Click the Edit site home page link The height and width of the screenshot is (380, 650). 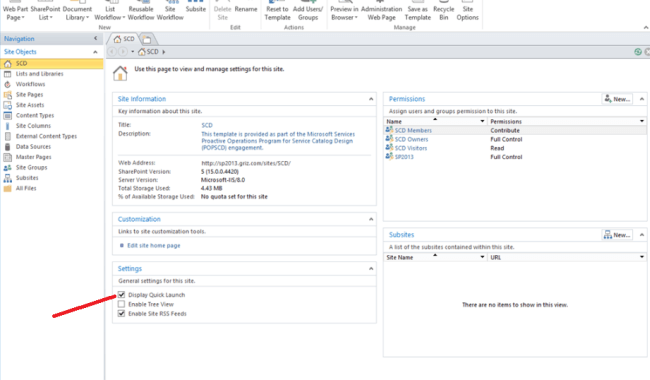click(x=154, y=246)
